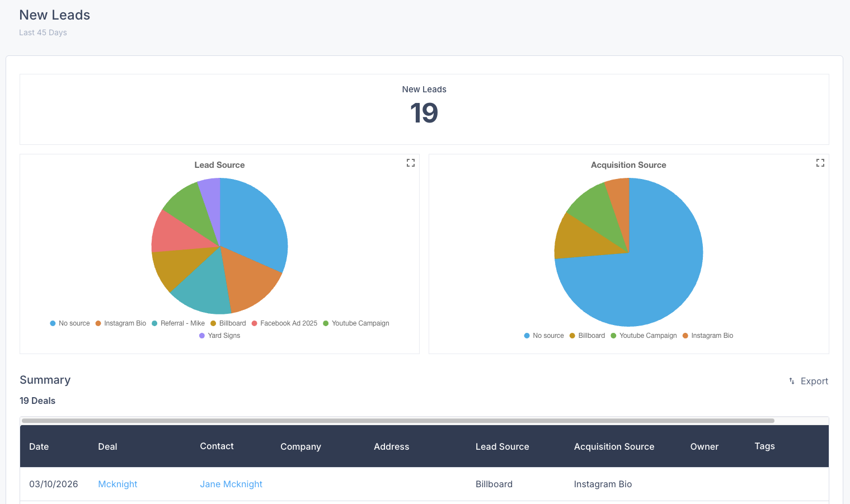Viewport: 850px width, 504px height.
Task: Click the Summary section heading
Action: pyautogui.click(x=45, y=380)
